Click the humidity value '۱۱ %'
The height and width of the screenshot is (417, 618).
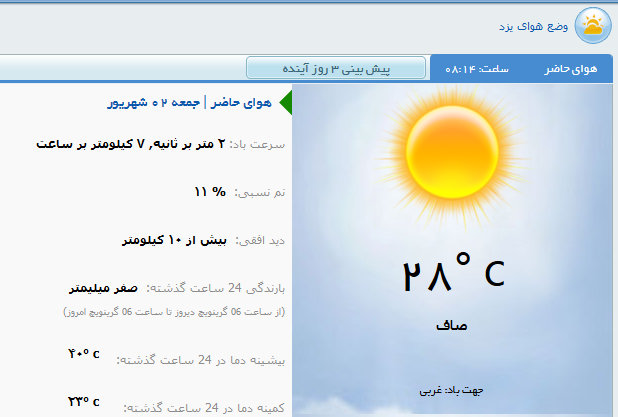point(210,192)
